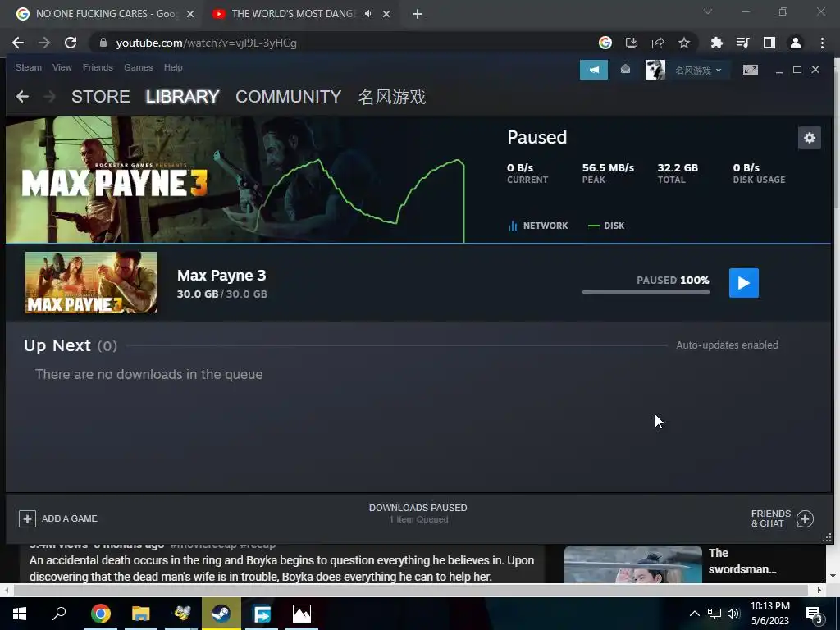Share this page from Chrome toolbar
840x630 pixels.
pos(657,43)
